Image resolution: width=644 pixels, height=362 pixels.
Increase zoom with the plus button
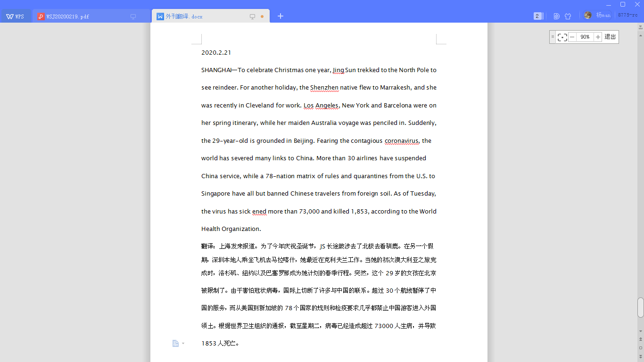coord(598,37)
